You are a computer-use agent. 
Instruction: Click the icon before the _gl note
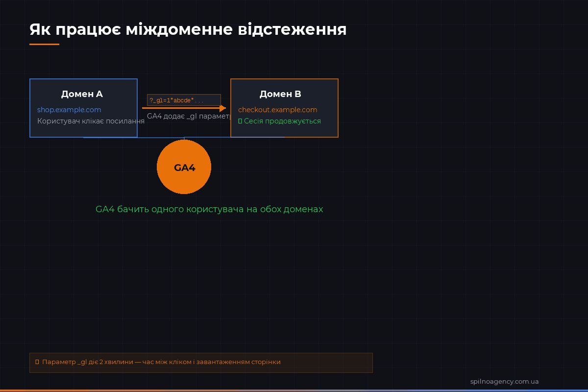[x=37, y=362]
